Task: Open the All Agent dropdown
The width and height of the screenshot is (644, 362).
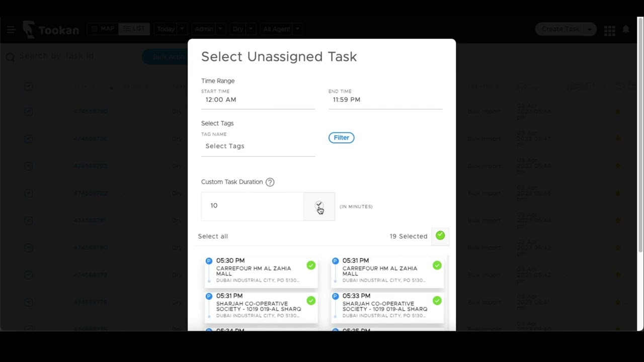Action: click(282, 29)
